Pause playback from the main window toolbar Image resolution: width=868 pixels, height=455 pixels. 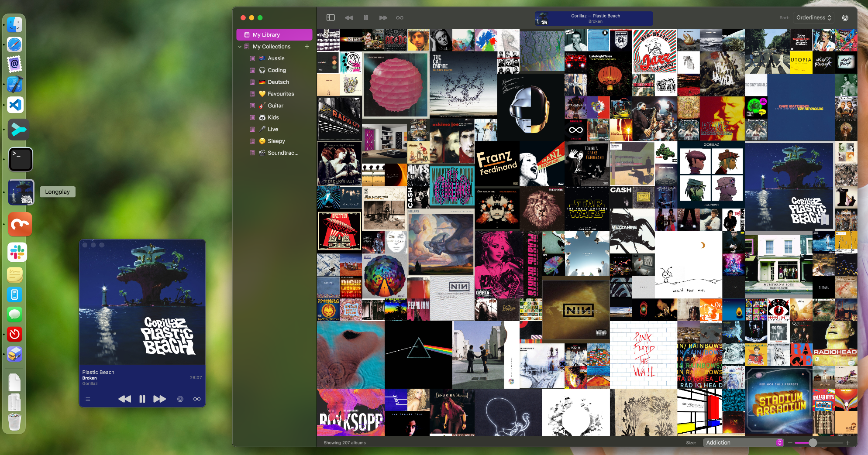click(x=366, y=18)
